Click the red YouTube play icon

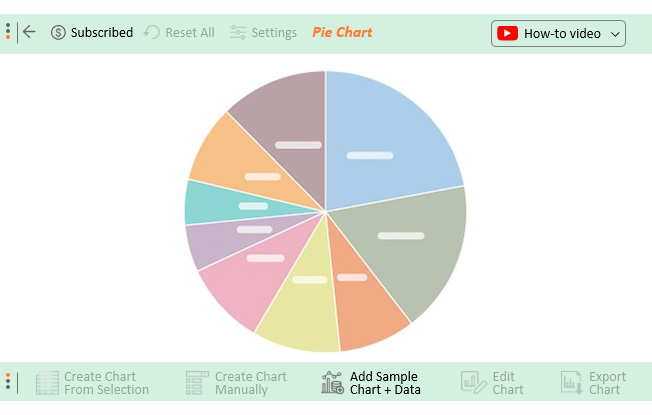(x=507, y=33)
